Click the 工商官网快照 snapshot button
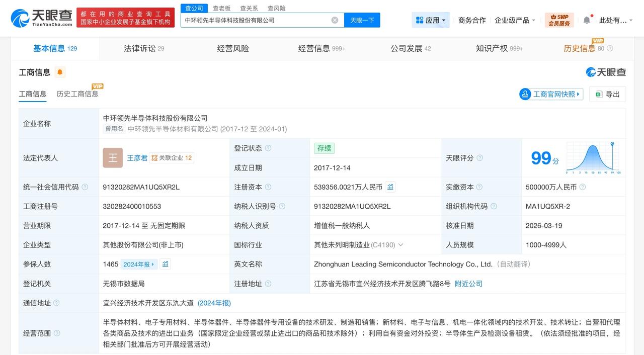Screen dimensions: 644x355 (x=550, y=94)
